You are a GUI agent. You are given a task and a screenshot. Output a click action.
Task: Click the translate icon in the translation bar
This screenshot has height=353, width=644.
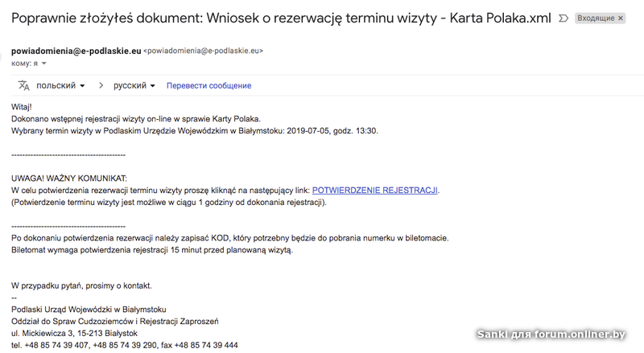pos(24,85)
